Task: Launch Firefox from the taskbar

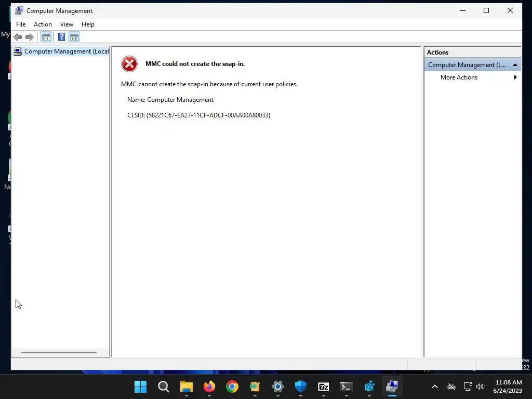Action: pyautogui.click(x=209, y=387)
